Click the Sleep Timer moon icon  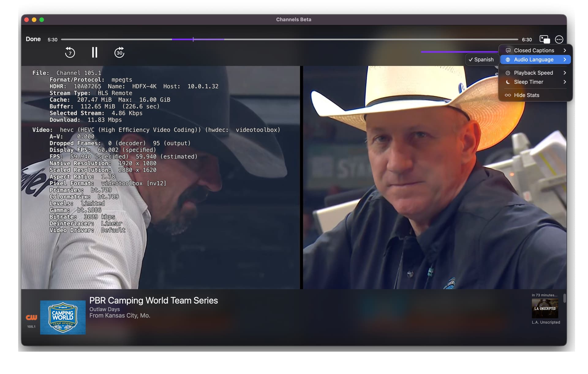click(x=508, y=82)
